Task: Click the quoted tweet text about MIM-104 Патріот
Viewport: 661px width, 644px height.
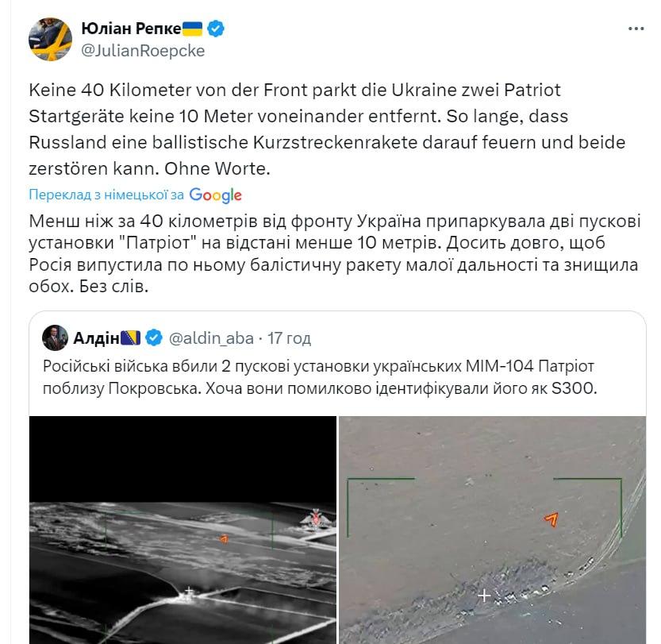Action: click(320, 377)
